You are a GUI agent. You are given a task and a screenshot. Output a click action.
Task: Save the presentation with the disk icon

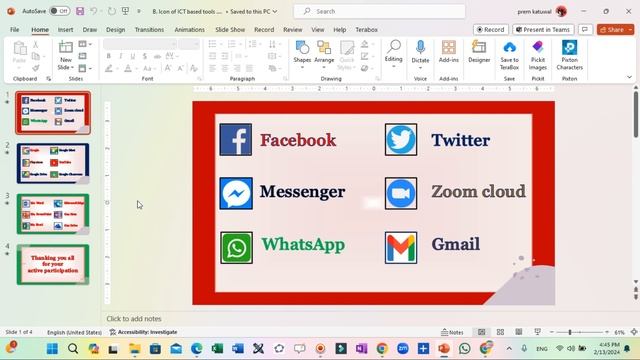80,11
